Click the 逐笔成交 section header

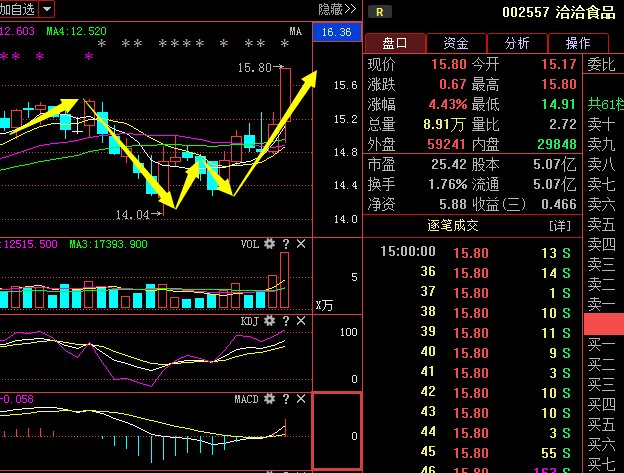tap(452, 226)
